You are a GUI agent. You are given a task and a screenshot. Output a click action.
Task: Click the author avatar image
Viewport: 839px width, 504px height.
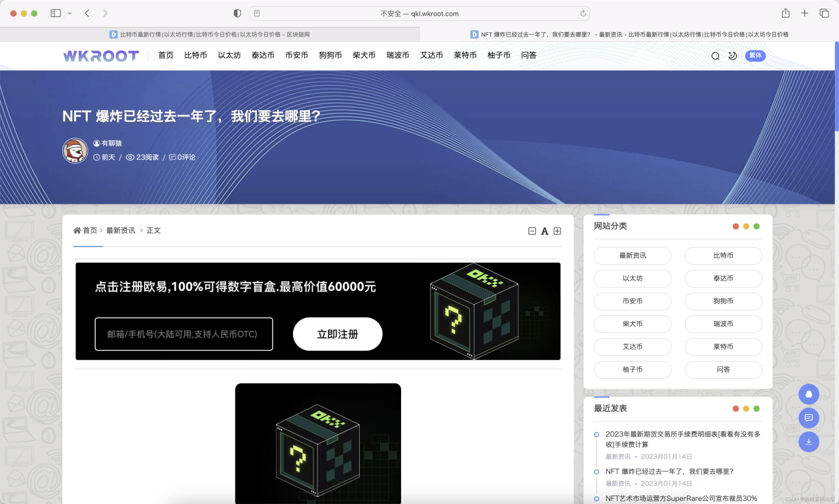(x=75, y=151)
